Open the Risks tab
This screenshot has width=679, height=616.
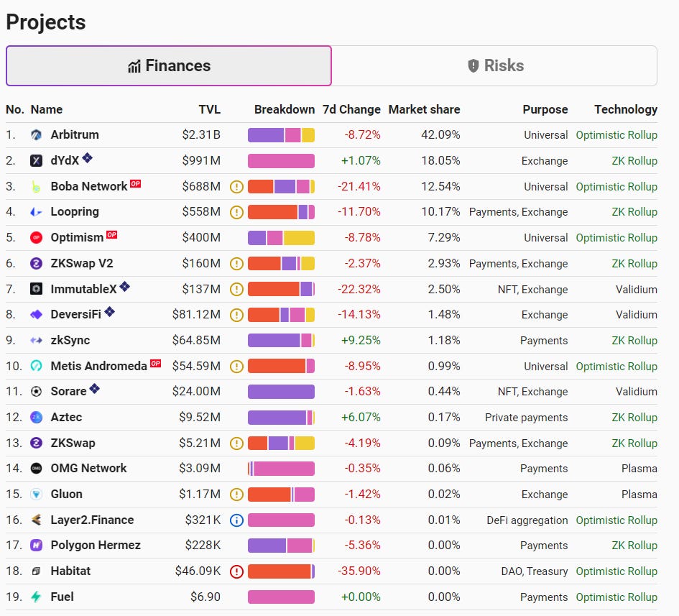(x=495, y=66)
